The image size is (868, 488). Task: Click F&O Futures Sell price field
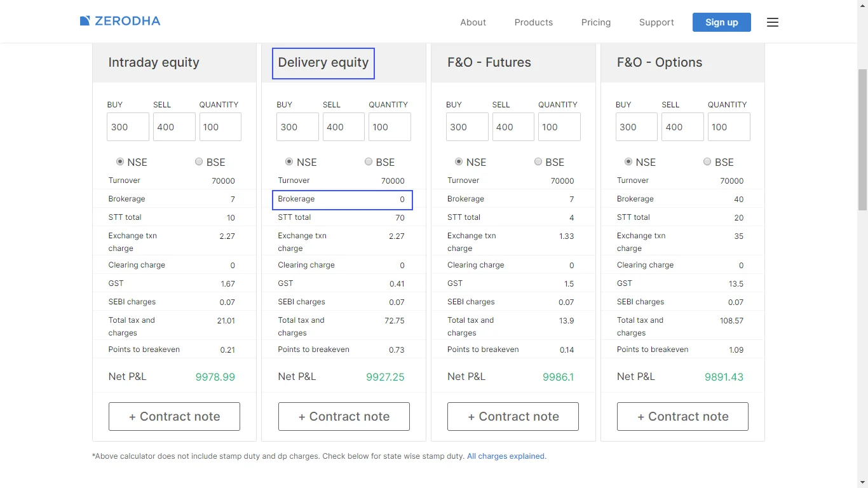click(x=513, y=127)
